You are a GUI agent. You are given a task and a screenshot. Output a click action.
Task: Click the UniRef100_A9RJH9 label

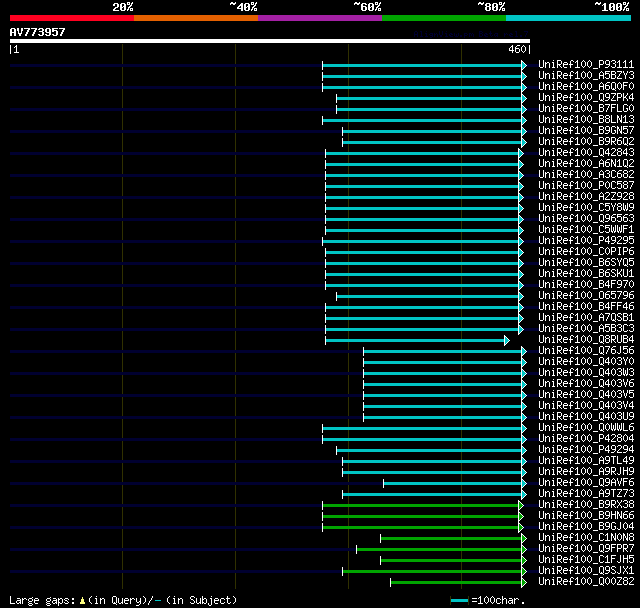(586, 472)
